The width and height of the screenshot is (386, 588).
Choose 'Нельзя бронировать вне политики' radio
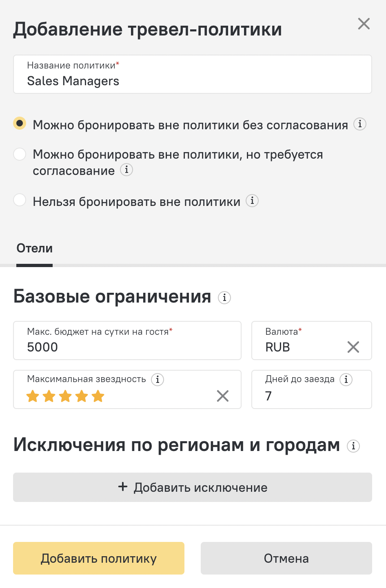coord(20,200)
